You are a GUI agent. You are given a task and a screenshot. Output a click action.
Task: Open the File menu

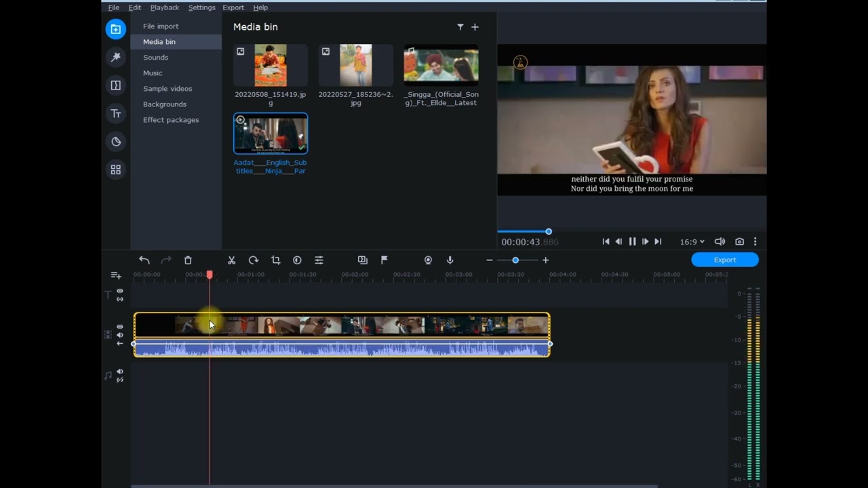tap(114, 7)
